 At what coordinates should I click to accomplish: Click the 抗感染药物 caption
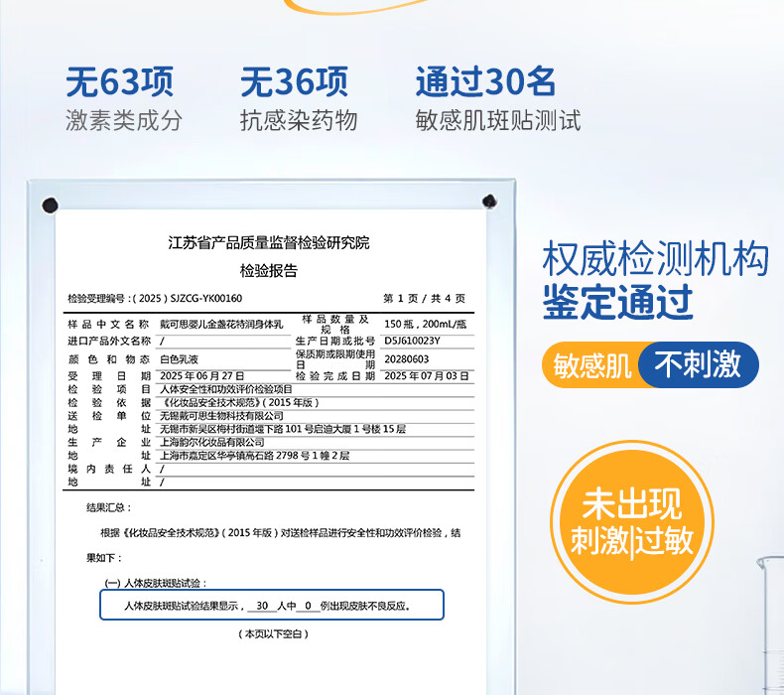click(x=299, y=121)
